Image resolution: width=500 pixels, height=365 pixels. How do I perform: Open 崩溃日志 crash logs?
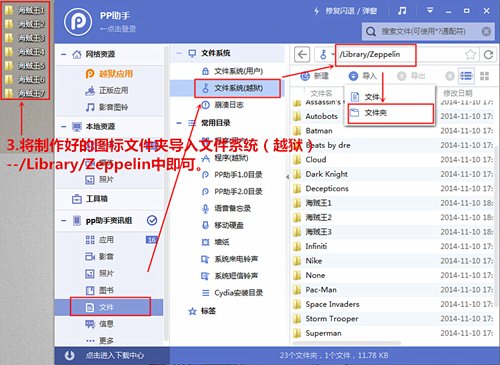coord(223,105)
